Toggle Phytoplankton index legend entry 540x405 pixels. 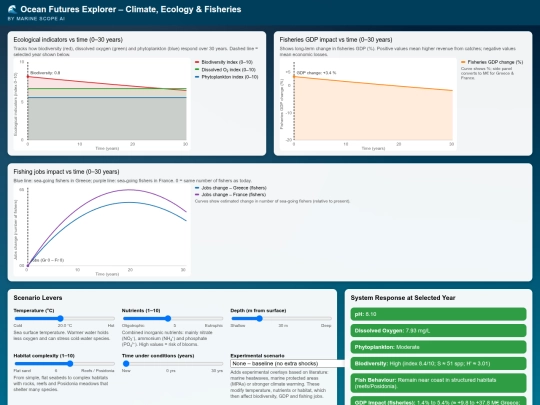227,77
